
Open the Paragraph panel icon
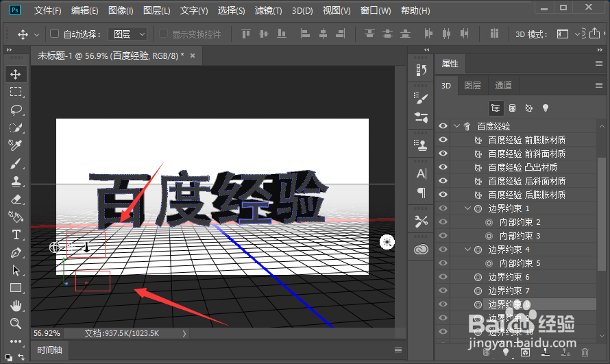[421, 193]
